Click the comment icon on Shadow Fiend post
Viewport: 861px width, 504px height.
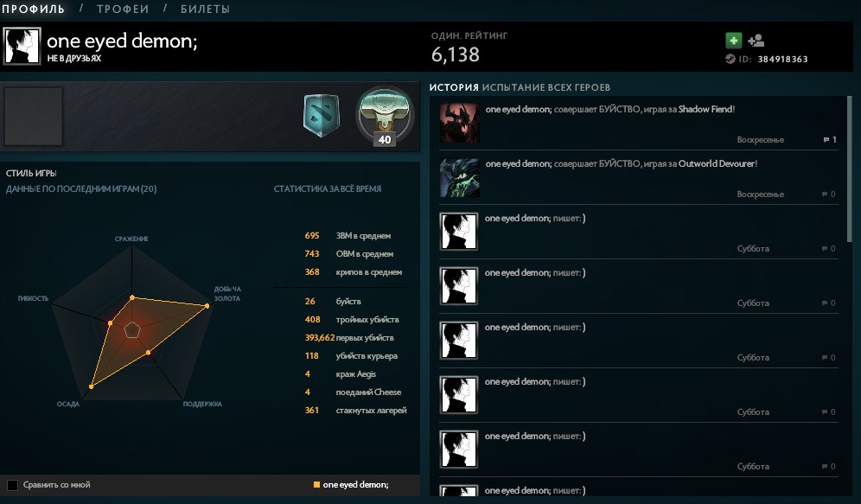pyautogui.click(x=826, y=140)
